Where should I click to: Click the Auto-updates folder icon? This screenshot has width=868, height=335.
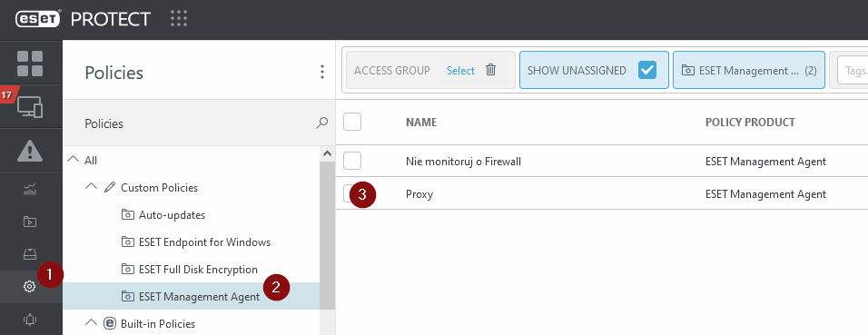[127, 215]
